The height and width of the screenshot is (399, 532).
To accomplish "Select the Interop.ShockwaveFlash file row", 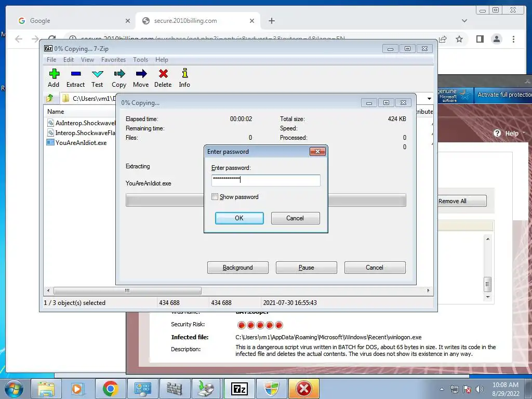I will [x=81, y=133].
